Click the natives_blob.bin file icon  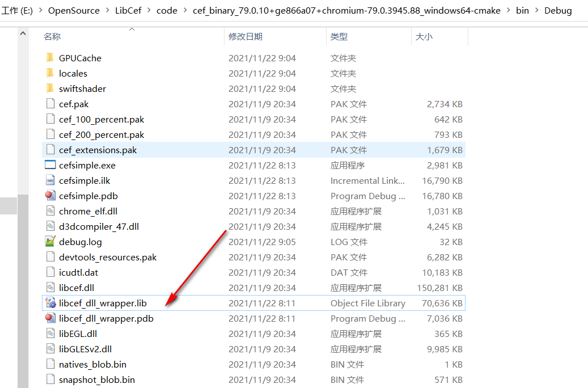click(50, 364)
